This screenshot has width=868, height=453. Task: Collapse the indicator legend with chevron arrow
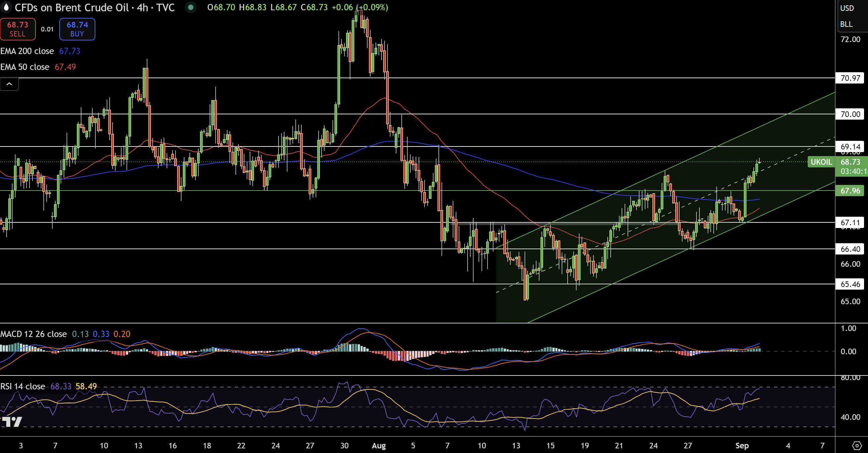tap(9, 84)
